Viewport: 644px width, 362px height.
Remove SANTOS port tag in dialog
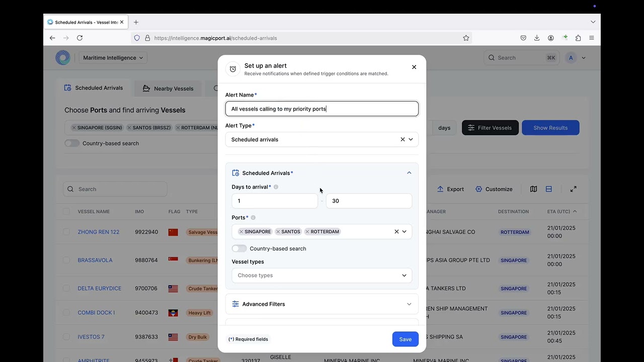[278, 232]
